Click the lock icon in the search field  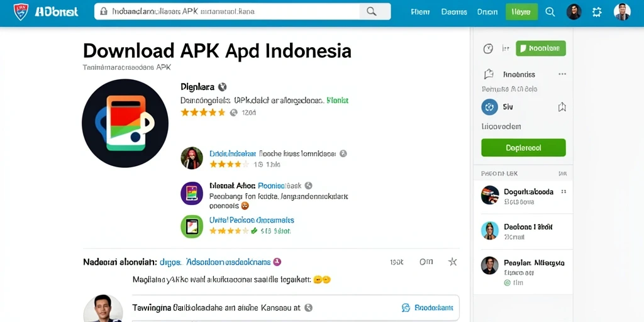[104, 11]
